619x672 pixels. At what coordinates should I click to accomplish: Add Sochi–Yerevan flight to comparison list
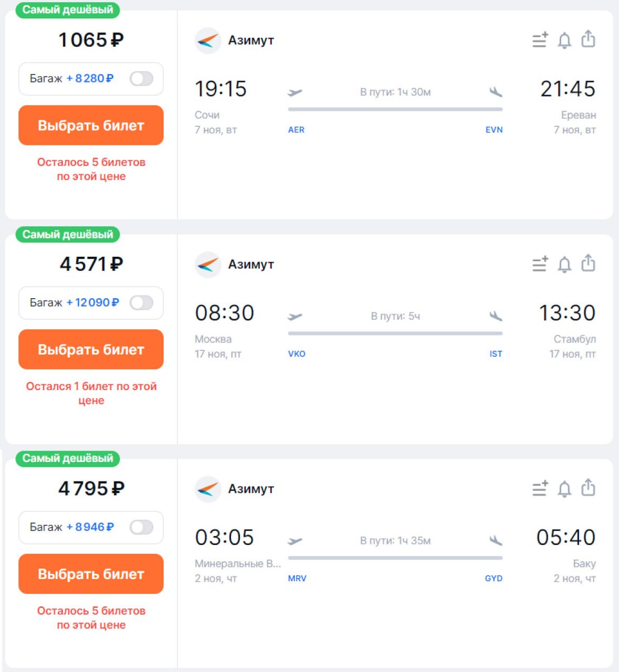click(x=540, y=40)
